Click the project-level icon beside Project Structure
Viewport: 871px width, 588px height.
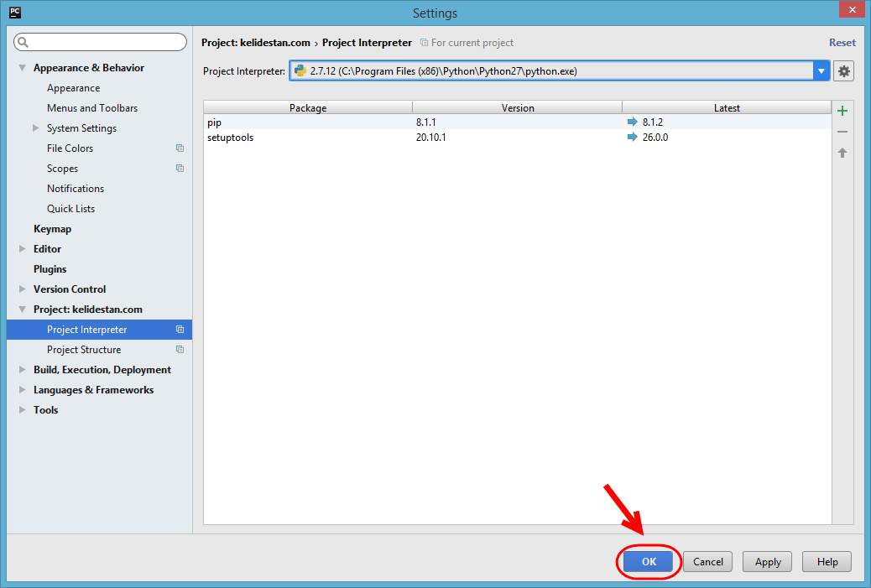[180, 350]
